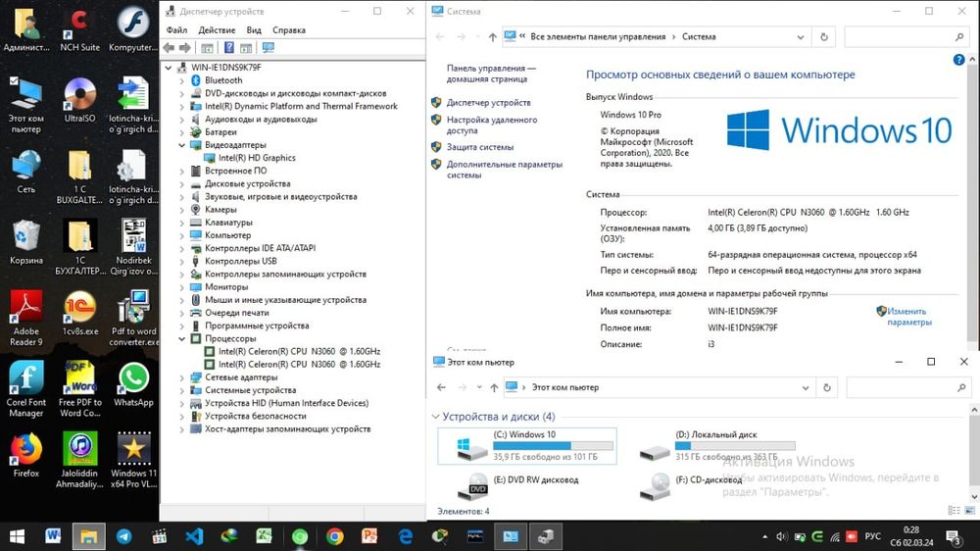980x551 pixels.
Task: Click Forward arrow in Device Manager toolbar
Action: point(185,47)
